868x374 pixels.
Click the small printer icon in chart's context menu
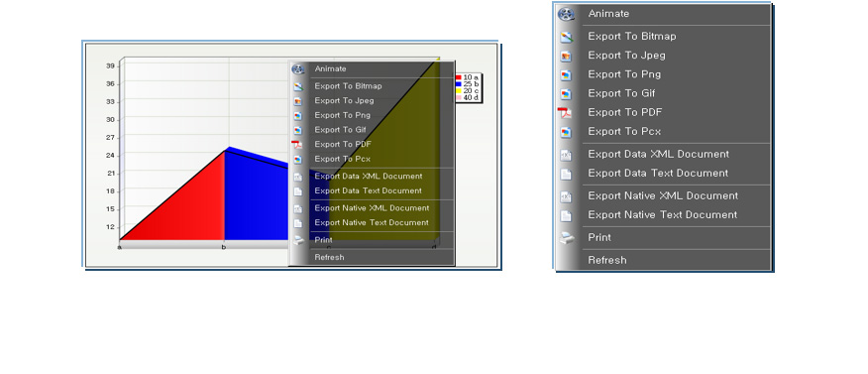click(298, 240)
